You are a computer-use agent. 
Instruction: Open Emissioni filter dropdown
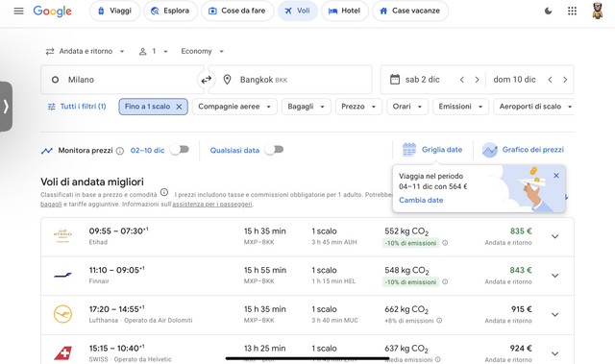coord(460,107)
